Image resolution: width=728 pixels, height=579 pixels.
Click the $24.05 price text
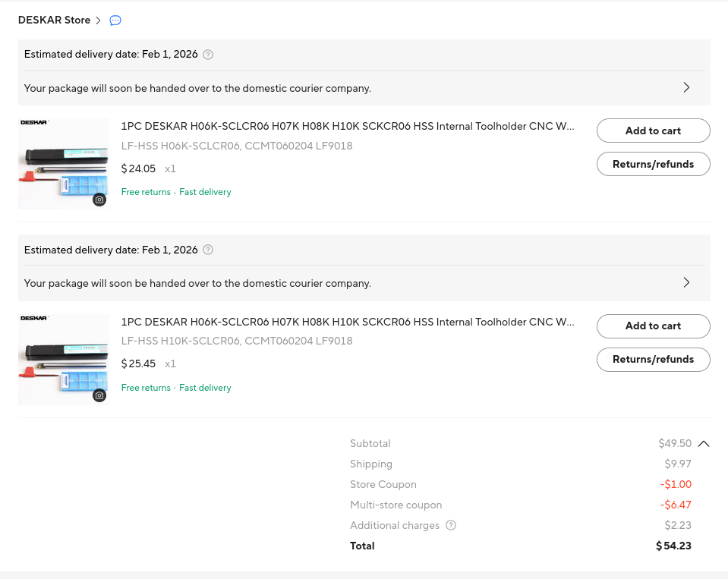tap(138, 168)
